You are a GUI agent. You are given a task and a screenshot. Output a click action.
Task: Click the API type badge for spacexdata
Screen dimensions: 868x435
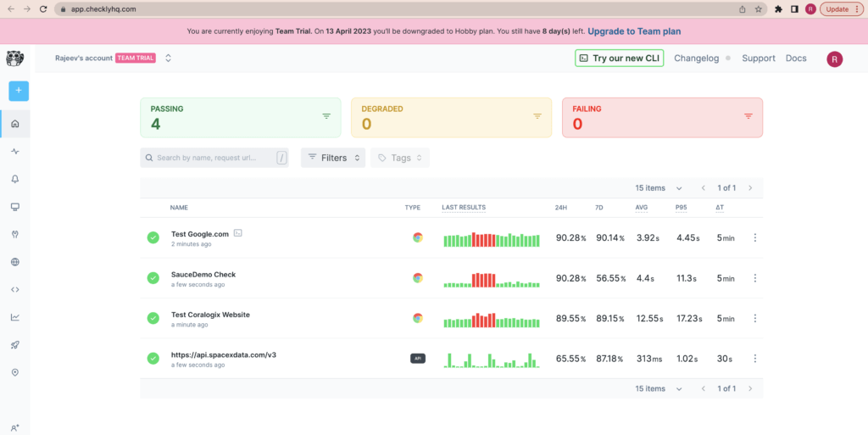pos(418,359)
